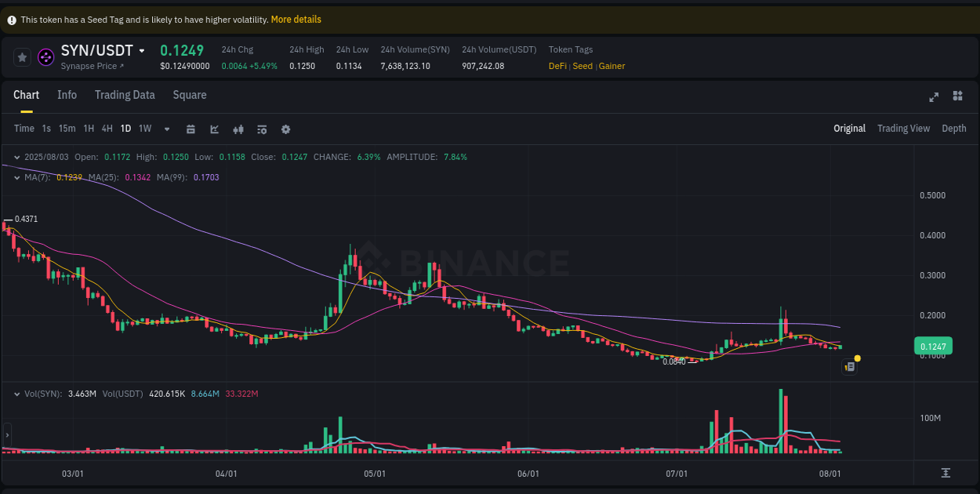Collapse the Vol(SYN) volume indicator row
Viewport: 980px width, 494px height.
pyautogui.click(x=17, y=394)
